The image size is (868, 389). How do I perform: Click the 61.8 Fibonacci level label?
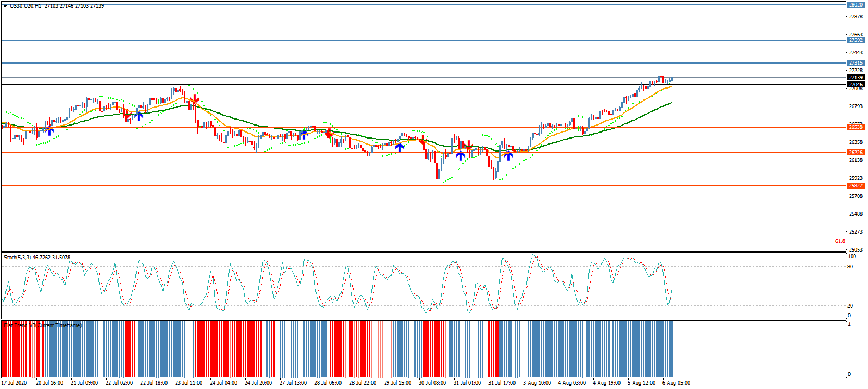point(840,241)
